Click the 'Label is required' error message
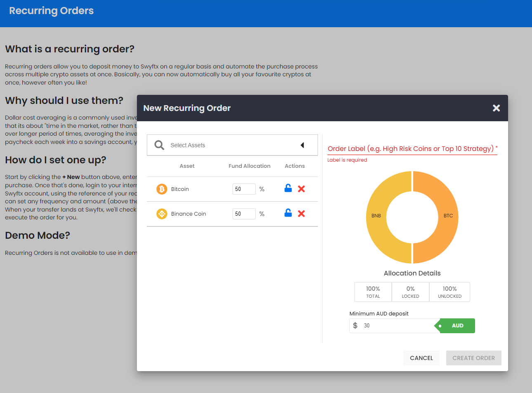 347,160
